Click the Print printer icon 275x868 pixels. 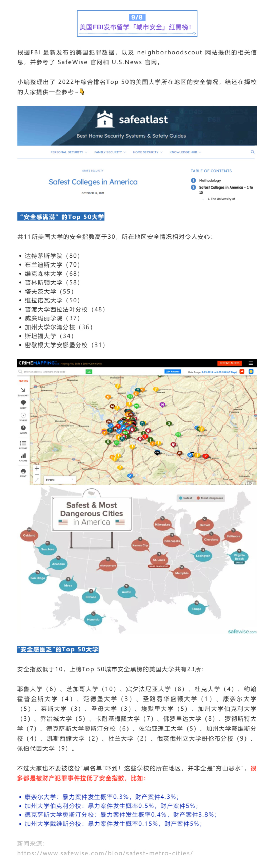tap(23, 471)
